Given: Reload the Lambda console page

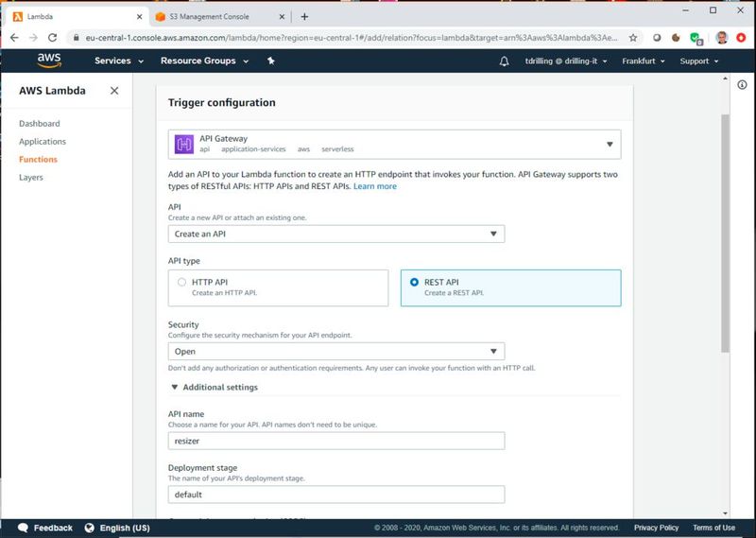Looking at the screenshot, I should point(53,38).
